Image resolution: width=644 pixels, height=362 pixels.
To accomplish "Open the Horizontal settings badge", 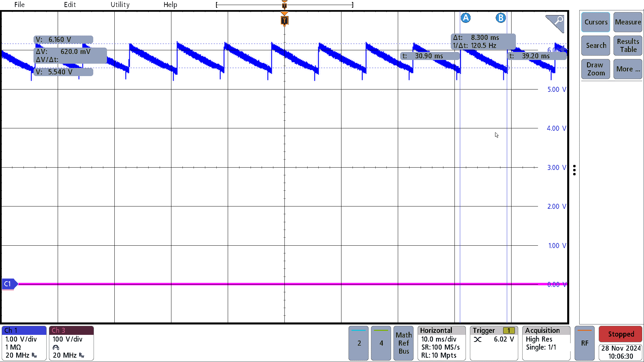I will pos(442,343).
